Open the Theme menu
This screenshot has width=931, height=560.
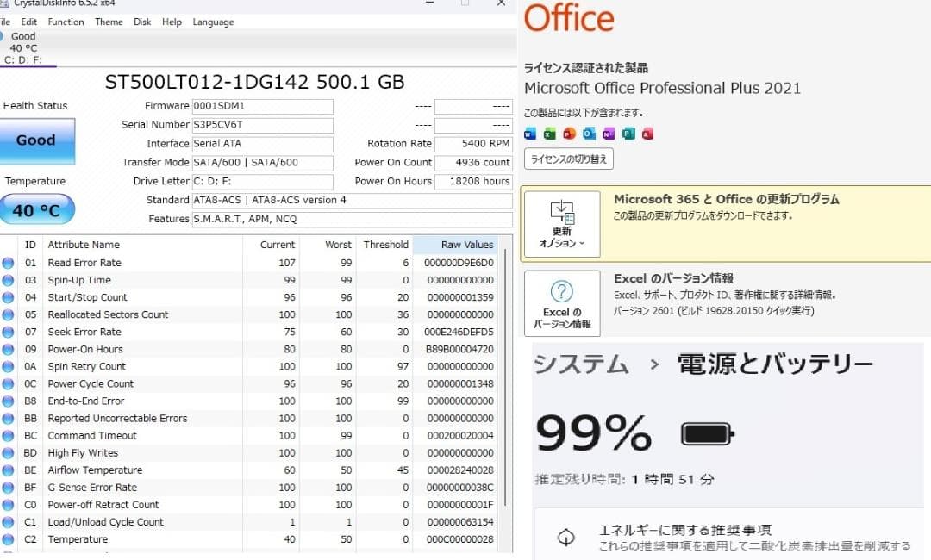[x=108, y=22]
